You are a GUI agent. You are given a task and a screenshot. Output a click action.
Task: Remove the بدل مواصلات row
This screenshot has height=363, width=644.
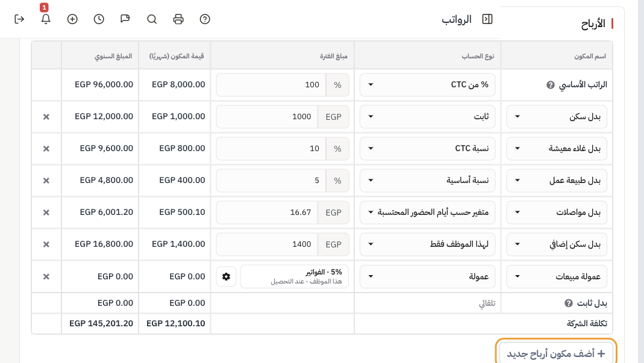click(x=46, y=213)
